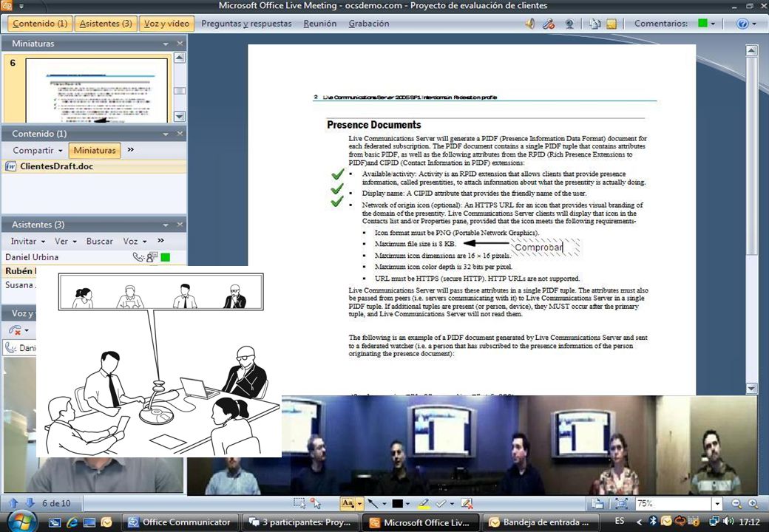Open the Comentarios color dropdown arrow
The width and height of the screenshot is (769, 532).
click(713, 24)
